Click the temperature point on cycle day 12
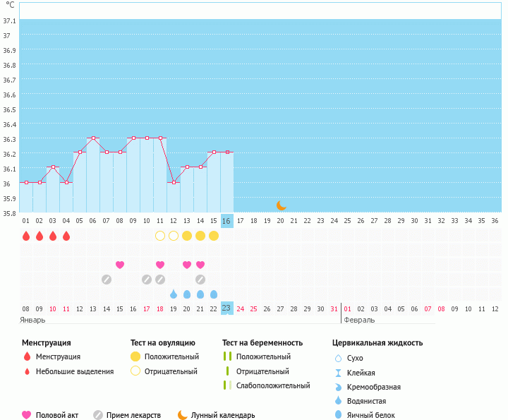Viewport: 508px width, 420px height. pyautogui.click(x=174, y=182)
